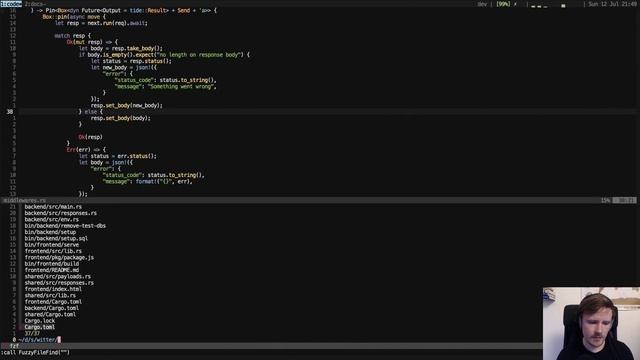Select backend/src/main.rs in the fzf list

[53, 207]
